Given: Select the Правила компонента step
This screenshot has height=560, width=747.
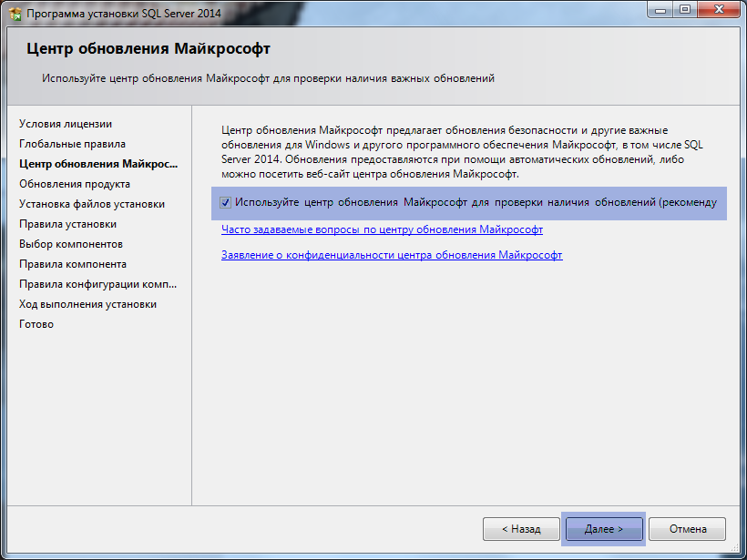Looking at the screenshot, I should (x=73, y=264).
